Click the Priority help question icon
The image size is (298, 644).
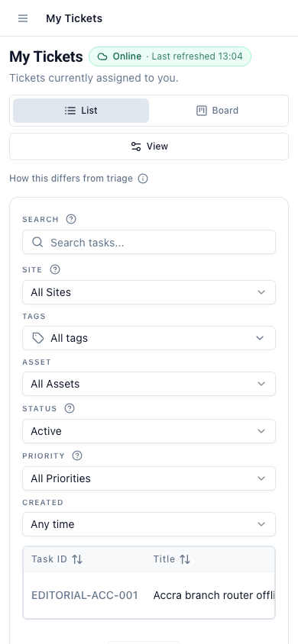click(x=77, y=456)
